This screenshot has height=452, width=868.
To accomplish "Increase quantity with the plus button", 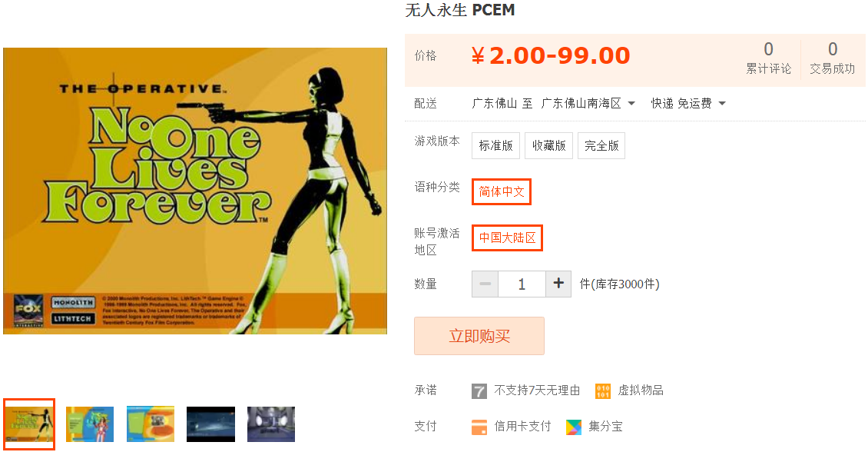I will (558, 284).
